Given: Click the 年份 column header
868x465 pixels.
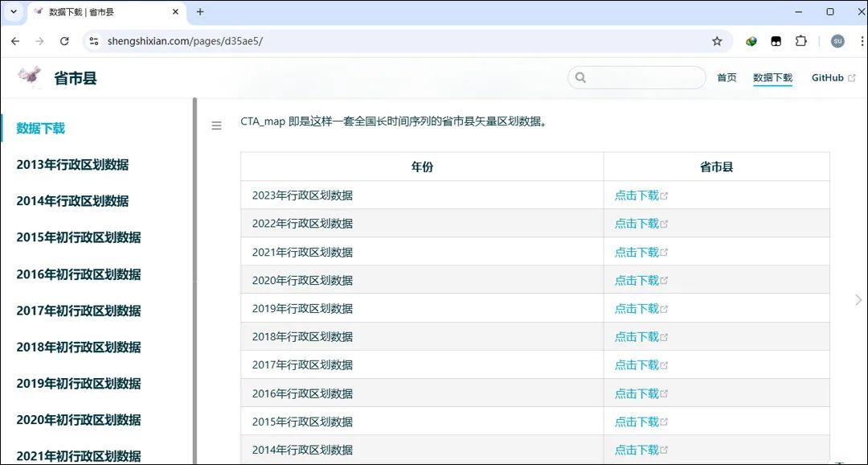Looking at the screenshot, I should tap(422, 167).
